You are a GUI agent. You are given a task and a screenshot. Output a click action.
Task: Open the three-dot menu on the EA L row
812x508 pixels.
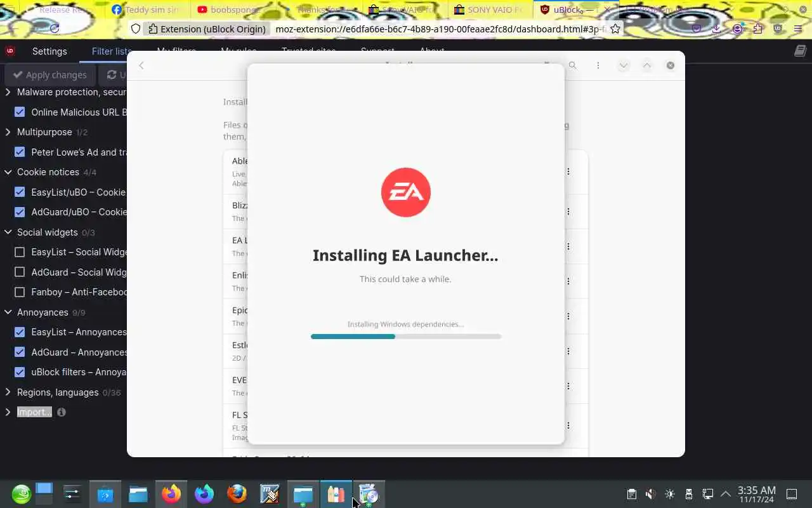[568, 246]
